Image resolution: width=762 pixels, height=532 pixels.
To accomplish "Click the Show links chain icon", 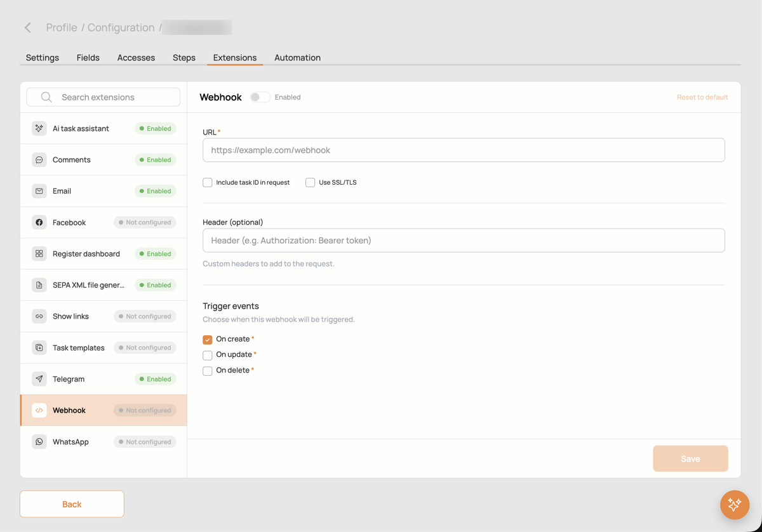I will [x=39, y=316].
